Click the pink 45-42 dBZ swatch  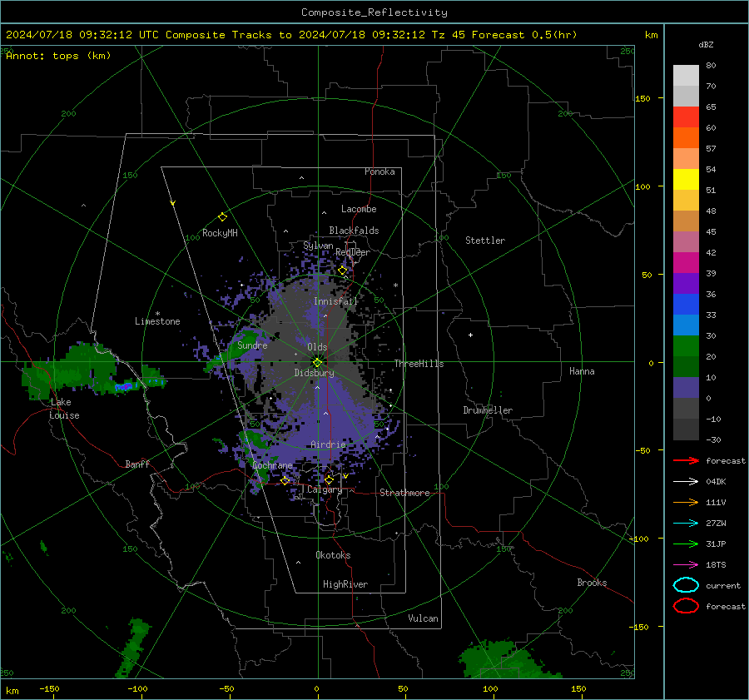tap(686, 242)
